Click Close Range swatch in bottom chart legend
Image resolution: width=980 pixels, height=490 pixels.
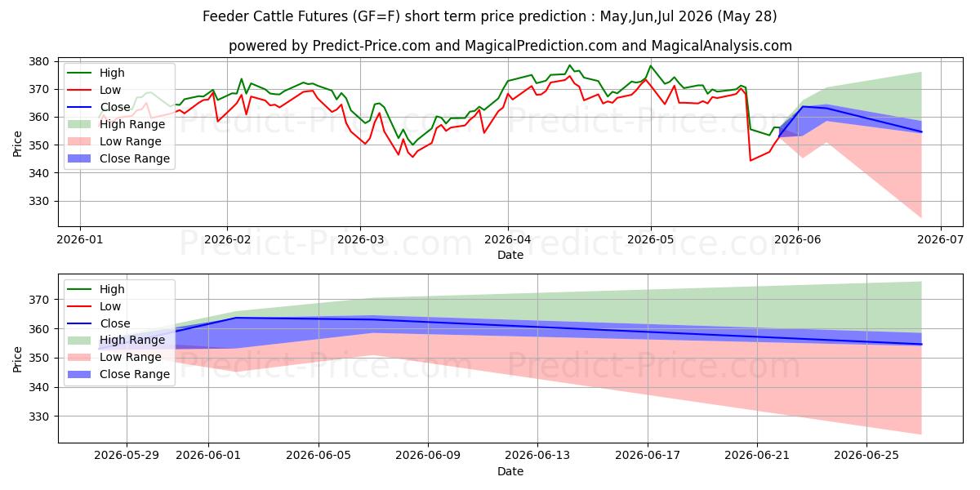pos(81,375)
